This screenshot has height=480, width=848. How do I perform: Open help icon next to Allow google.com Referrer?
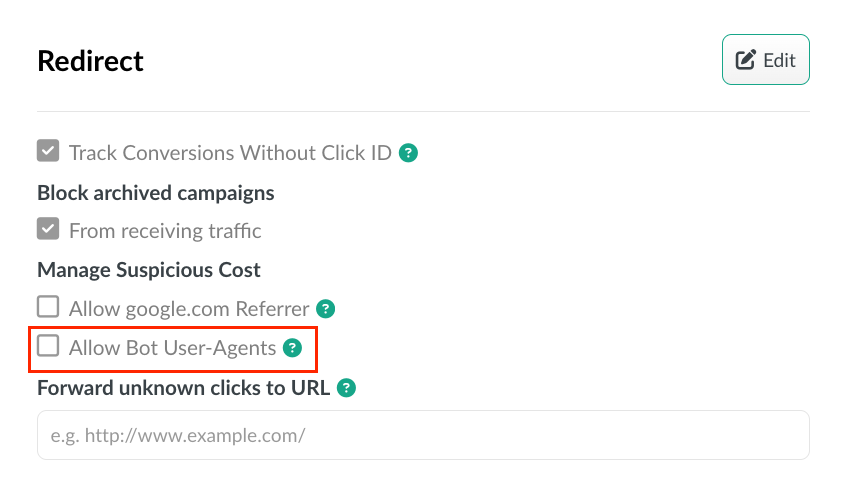[x=326, y=309]
